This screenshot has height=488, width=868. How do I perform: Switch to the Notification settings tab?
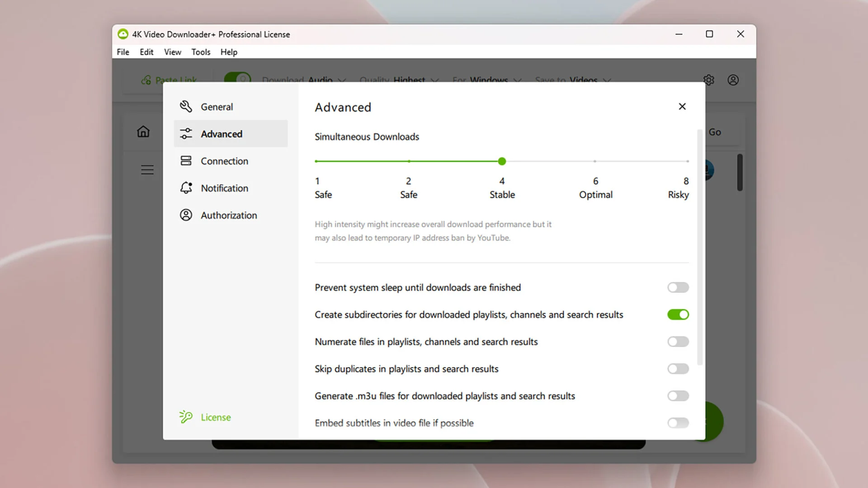(x=231, y=188)
